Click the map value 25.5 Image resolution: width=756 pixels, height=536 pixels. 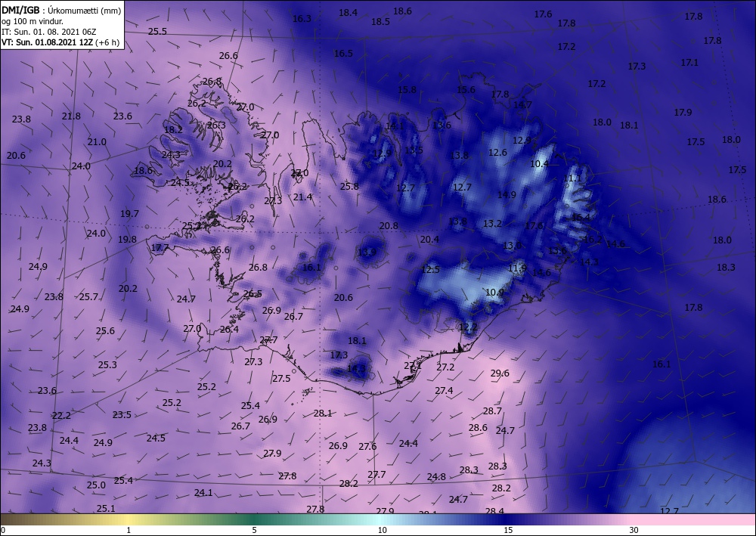click(x=157, y=31)
